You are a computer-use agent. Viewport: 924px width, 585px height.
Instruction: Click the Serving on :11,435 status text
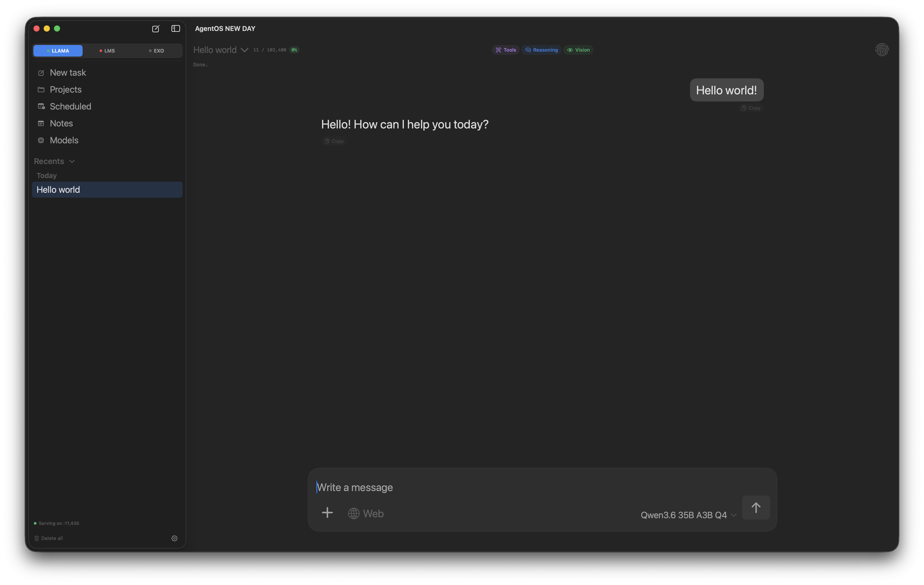(59, 523)
